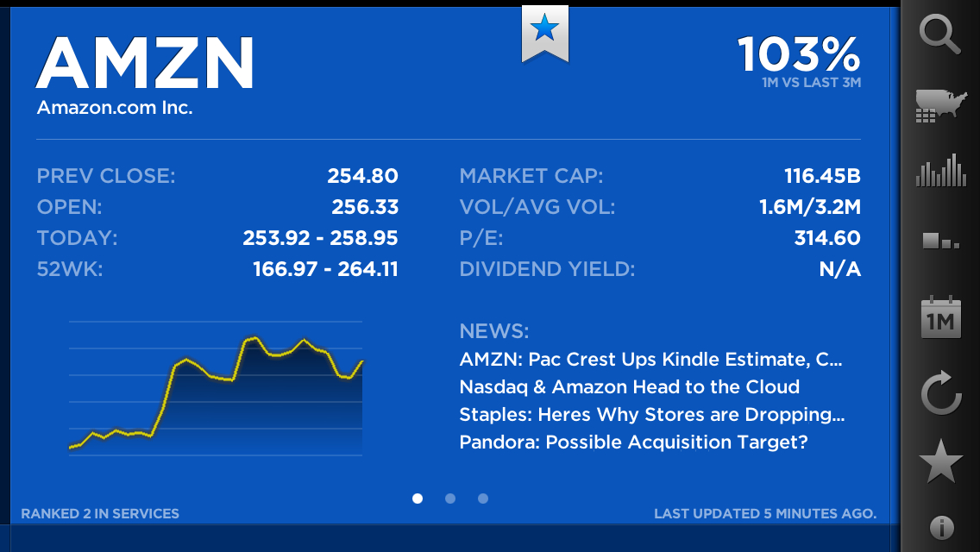Refresh data with the circular arrow icon

940,393
